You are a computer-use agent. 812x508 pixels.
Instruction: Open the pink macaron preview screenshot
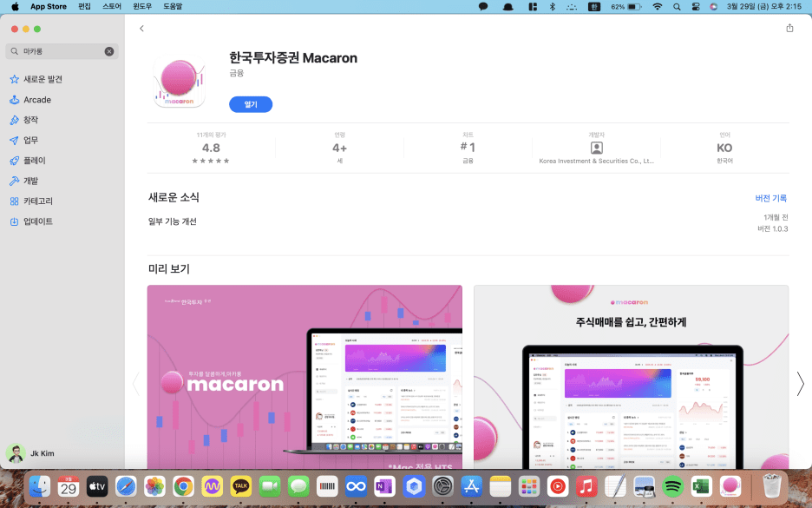pos(304,377)
